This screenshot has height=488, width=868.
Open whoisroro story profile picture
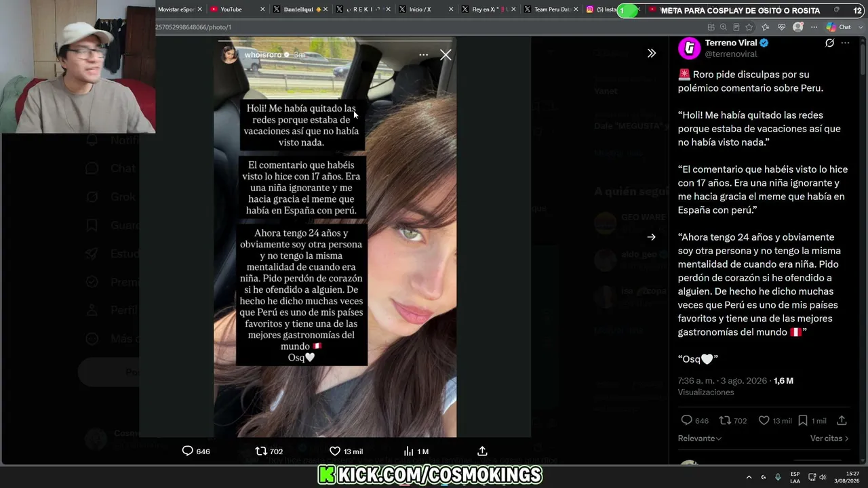(230, 55)
